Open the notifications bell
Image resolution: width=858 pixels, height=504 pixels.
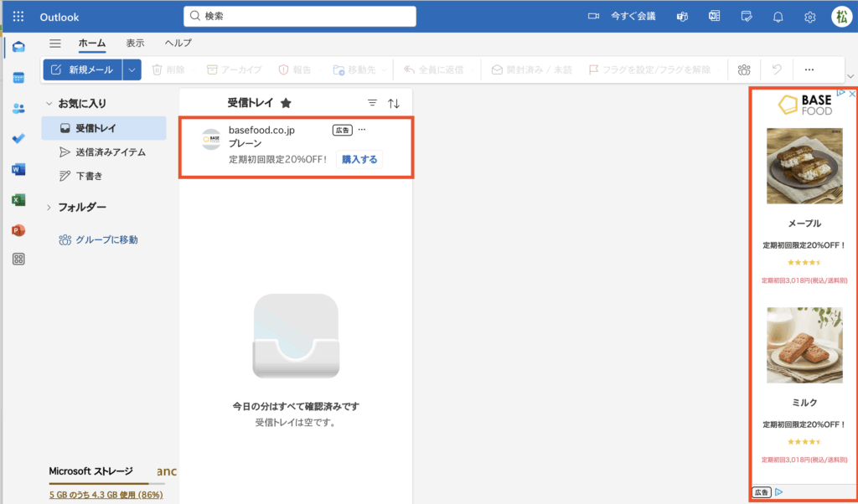click(778, 17)
